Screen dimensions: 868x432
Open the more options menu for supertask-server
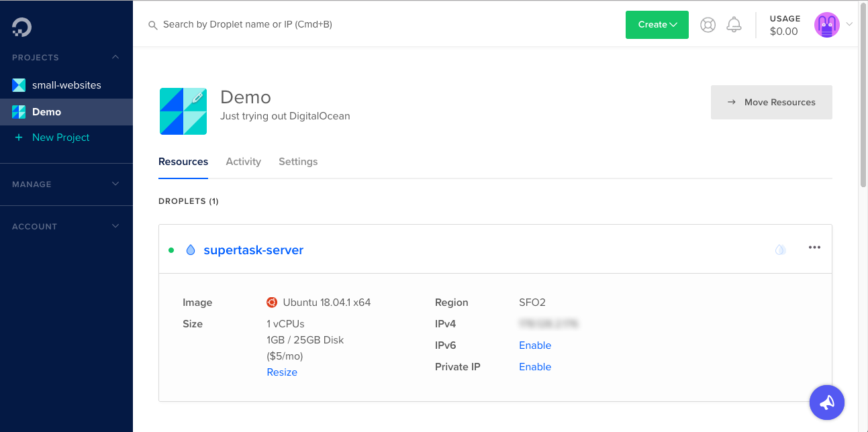pyautogui.click(x=814, y=248)
